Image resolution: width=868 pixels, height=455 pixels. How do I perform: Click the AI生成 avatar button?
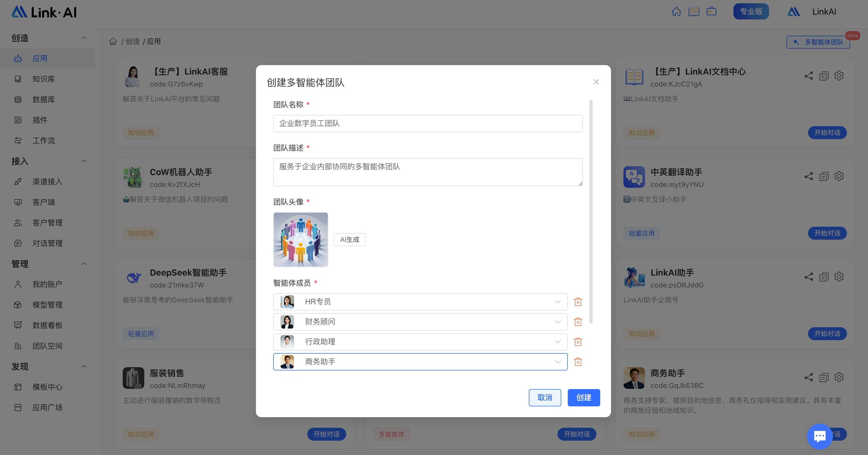(349, 239)
